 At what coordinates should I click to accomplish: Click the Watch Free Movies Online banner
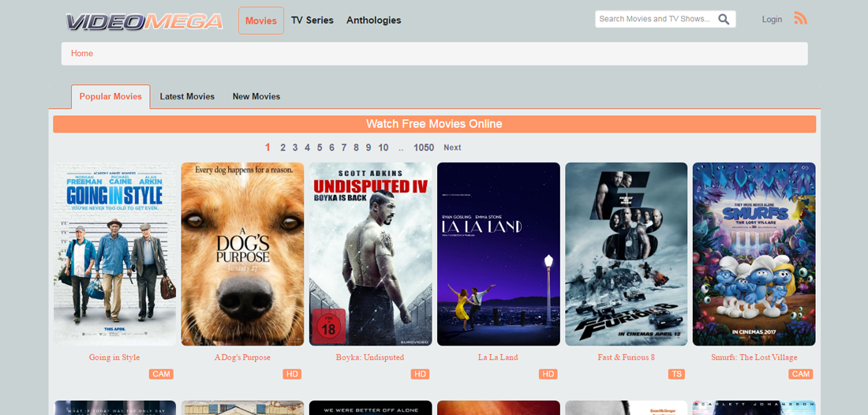coord(435,124)
